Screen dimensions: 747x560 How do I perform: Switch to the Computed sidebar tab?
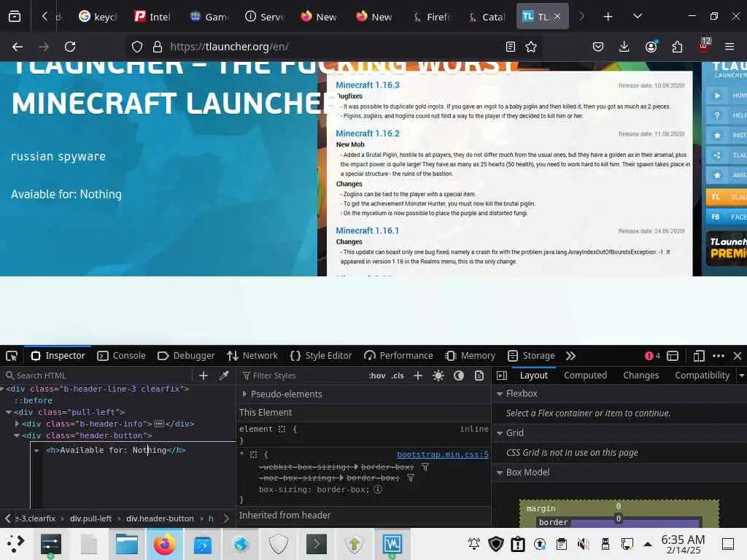[x=586, y=376]
